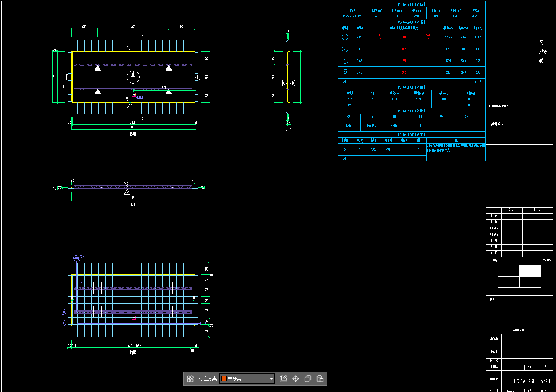556x392 pixels.
Task: Click the circled north arrow symbol in the plan view
Action: coord(133,77)
